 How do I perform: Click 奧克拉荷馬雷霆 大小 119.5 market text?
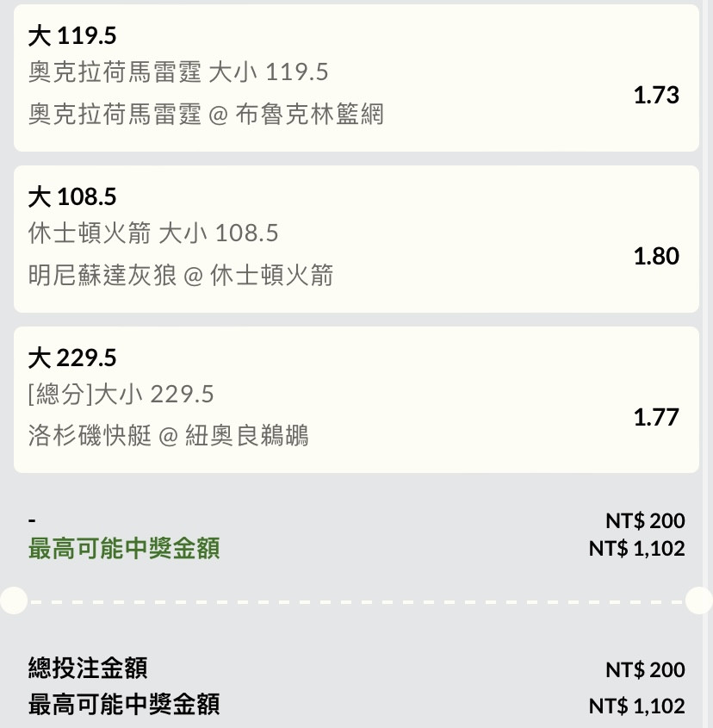pyautogui.click(x=178, y=72)
